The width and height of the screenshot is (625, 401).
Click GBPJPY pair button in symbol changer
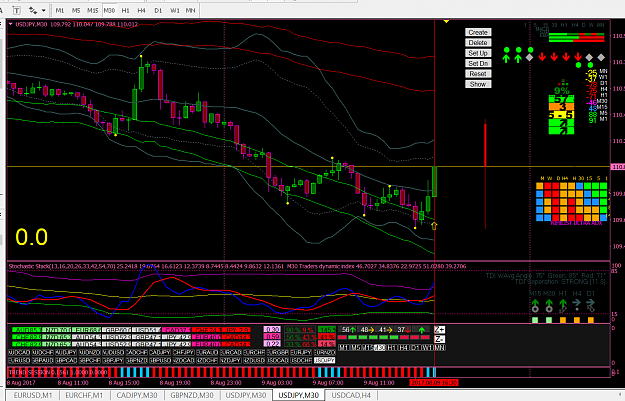click(x=113, y=360)
